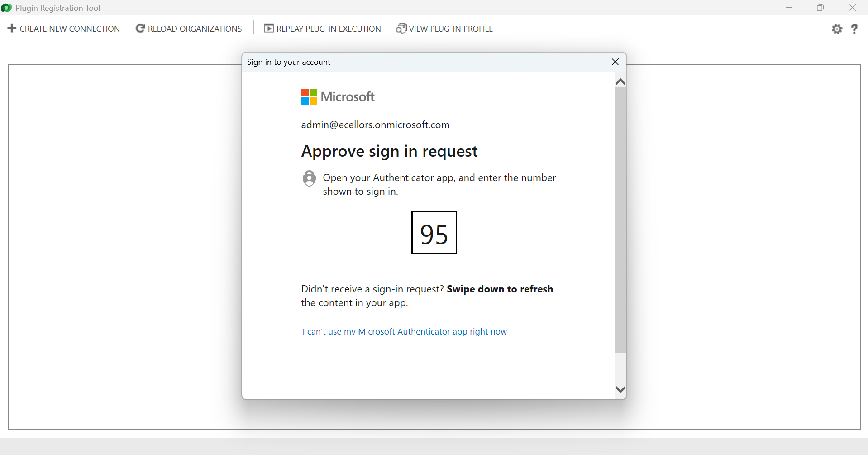Close the Sign in to your account dialog
Viewport: 868px width, 455px height.
(615, 62)
